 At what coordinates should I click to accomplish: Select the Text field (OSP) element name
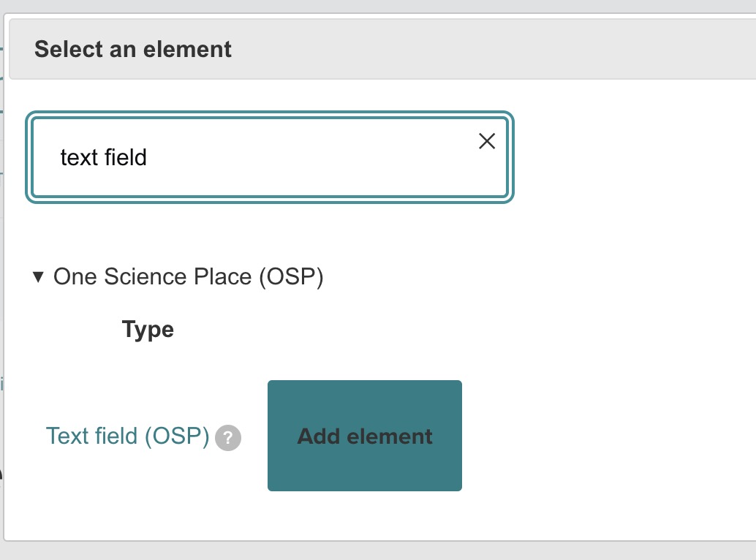click(127, 436)
